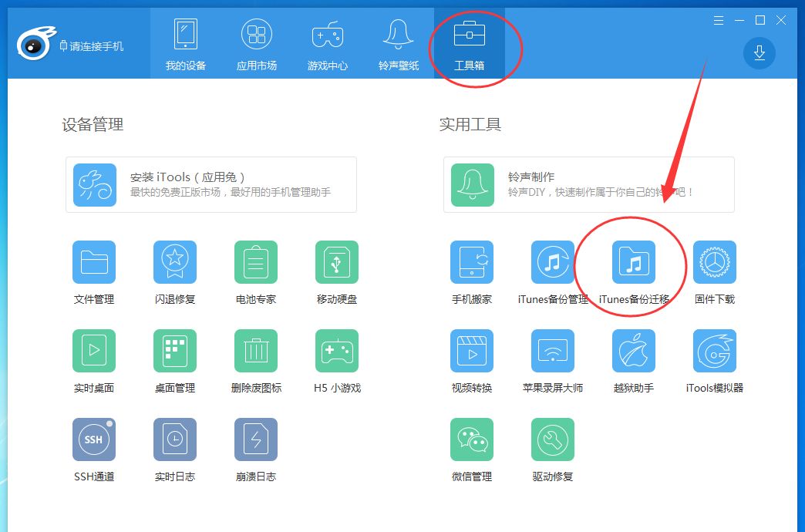Click the 安装 iTools banner button
The height and width of the screenshot is (532, 805).
coord(211,184)
